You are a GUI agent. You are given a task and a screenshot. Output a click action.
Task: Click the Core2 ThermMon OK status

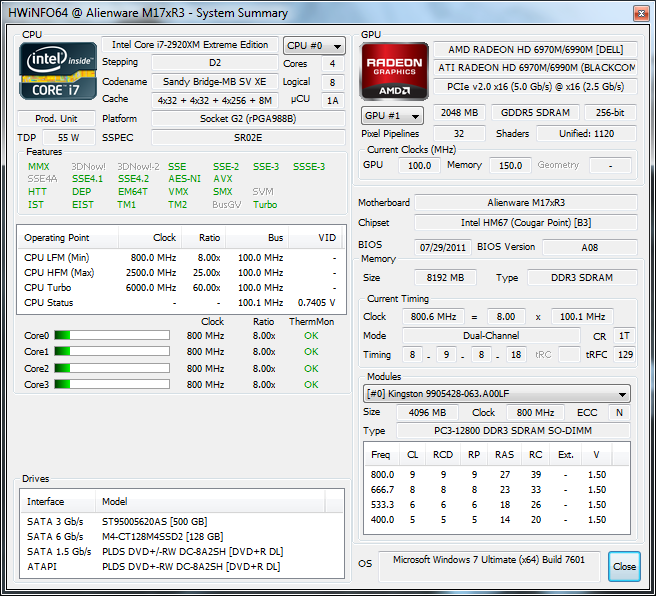tap(311, 368)
